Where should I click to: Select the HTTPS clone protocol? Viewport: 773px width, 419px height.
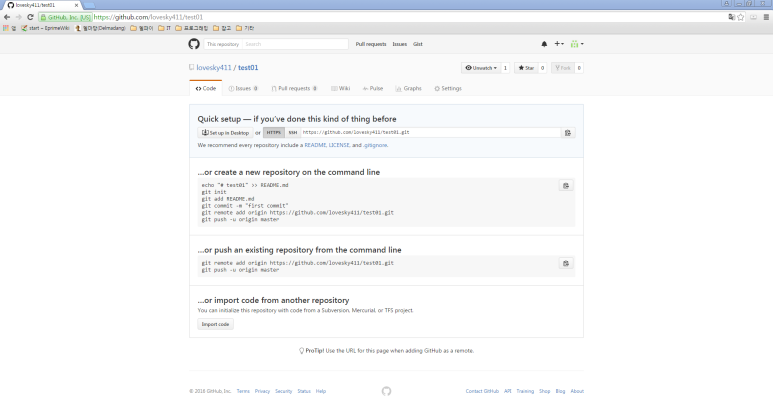[x=274, y=133]
